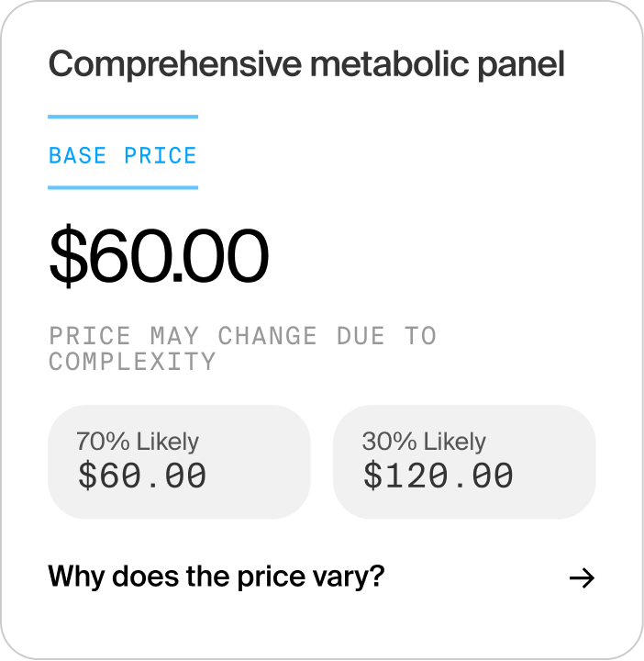Viewport: 644px width, 661px height.
Task: Click the $60.00 amount in 70% card
Action: pos(142,476)
